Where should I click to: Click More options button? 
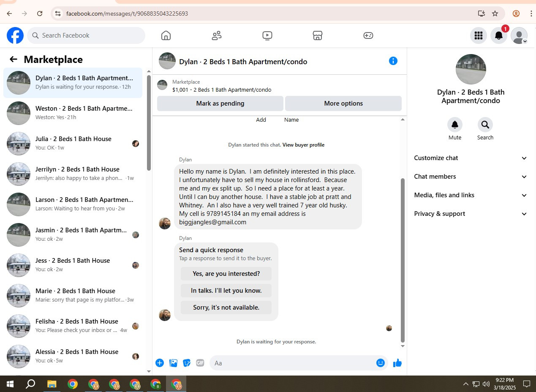tap(343, 103)
